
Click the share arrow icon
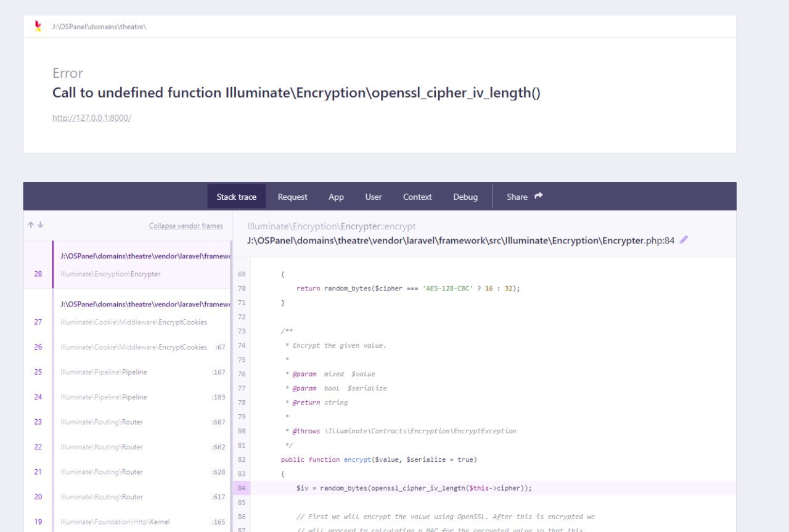point(538,196)
